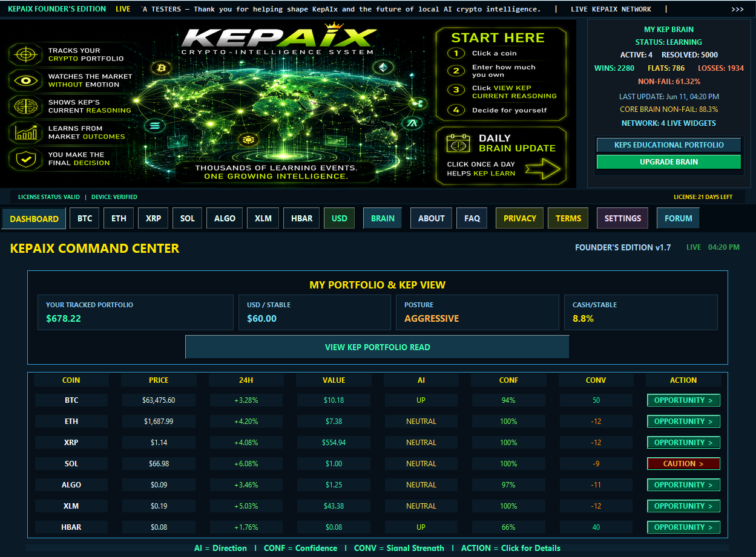
Task: Click the WINS: 2280 stat
Action: tap(614, 68)
